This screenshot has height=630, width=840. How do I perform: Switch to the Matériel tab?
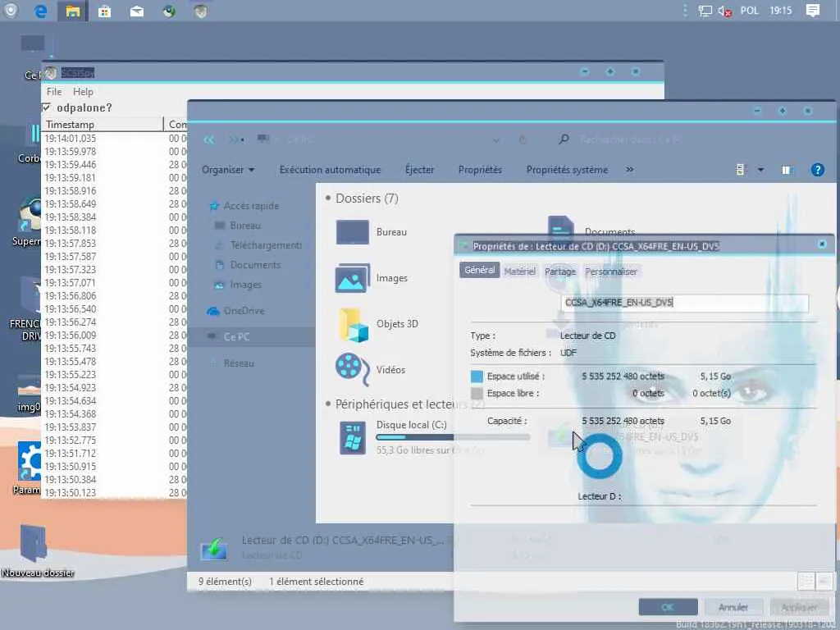519,272
